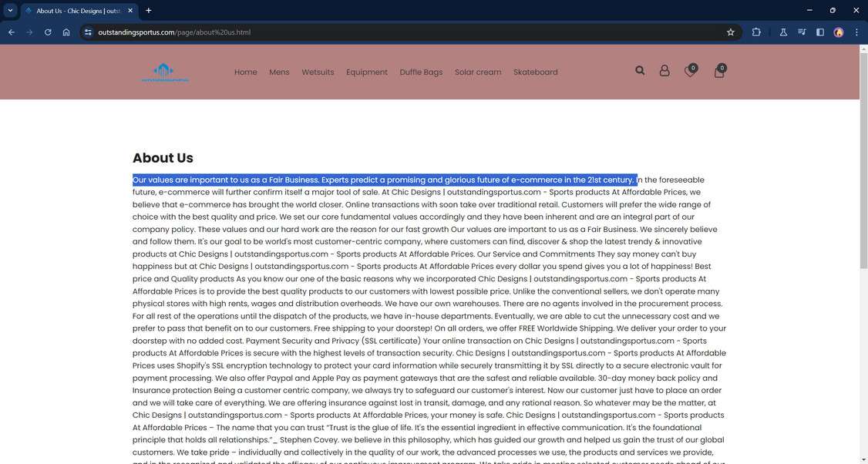Go back to previous page
The image size is (868, 464).
point(11,32)
